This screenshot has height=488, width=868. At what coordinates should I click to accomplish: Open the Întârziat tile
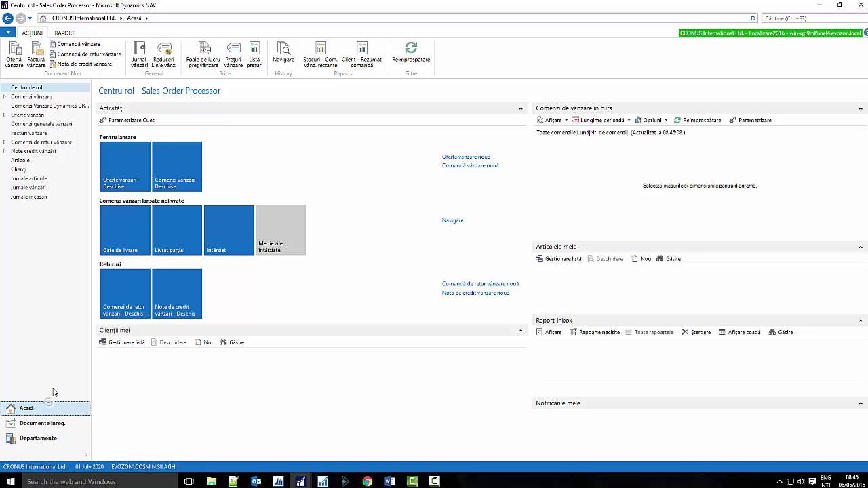[229, 230]
